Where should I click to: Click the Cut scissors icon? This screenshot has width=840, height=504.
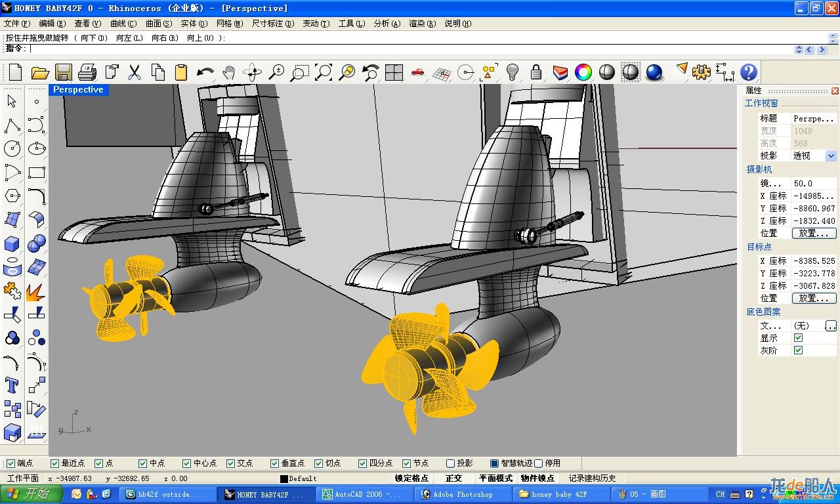[x=135, y=72]
